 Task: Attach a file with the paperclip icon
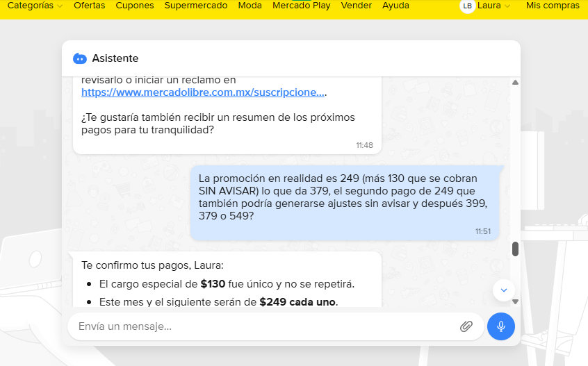tap(466, 326)
